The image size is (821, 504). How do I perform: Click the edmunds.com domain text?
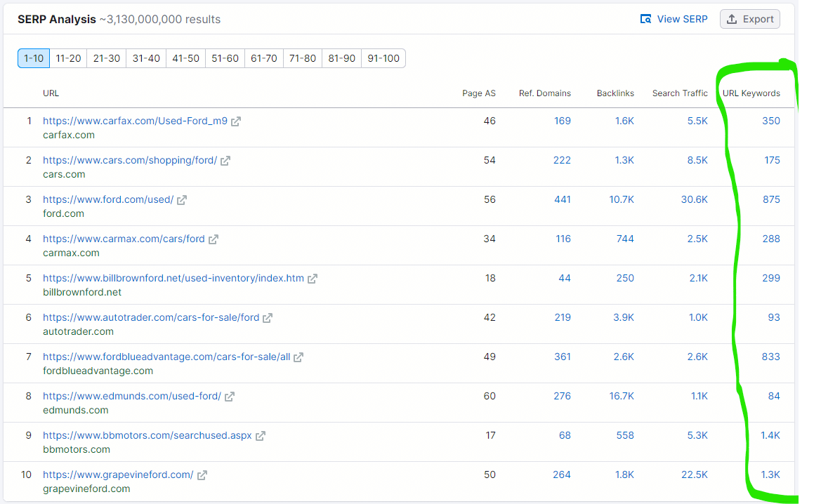[75, 410]
